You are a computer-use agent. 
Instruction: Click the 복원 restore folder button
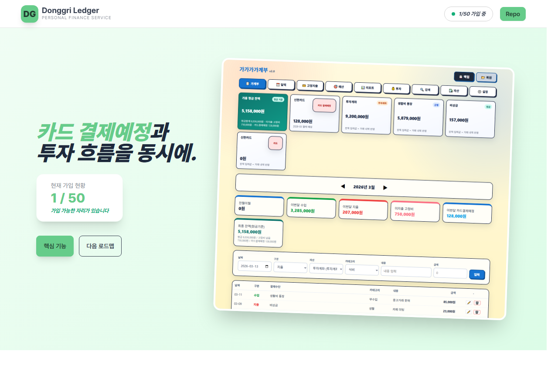(486, 78)
